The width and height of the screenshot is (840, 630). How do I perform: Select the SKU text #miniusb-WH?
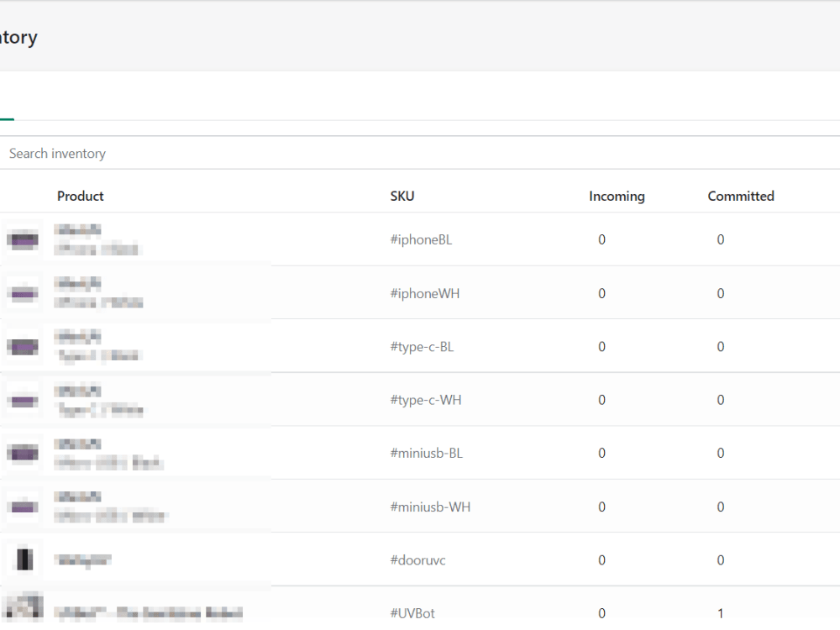(430, 507)
